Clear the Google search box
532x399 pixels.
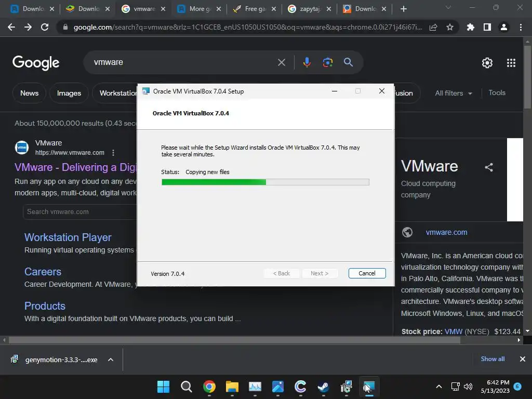(x=281, y=62)
